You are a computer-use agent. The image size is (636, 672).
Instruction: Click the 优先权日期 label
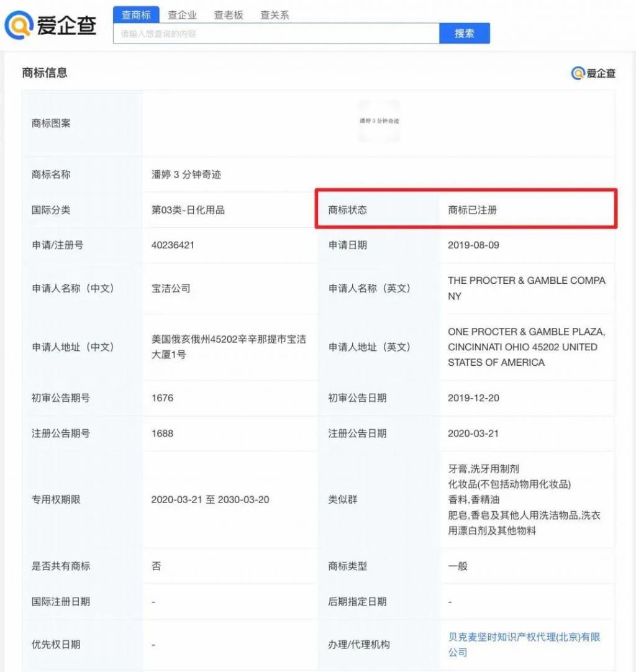pyautogui.click(x=56, y=645)
